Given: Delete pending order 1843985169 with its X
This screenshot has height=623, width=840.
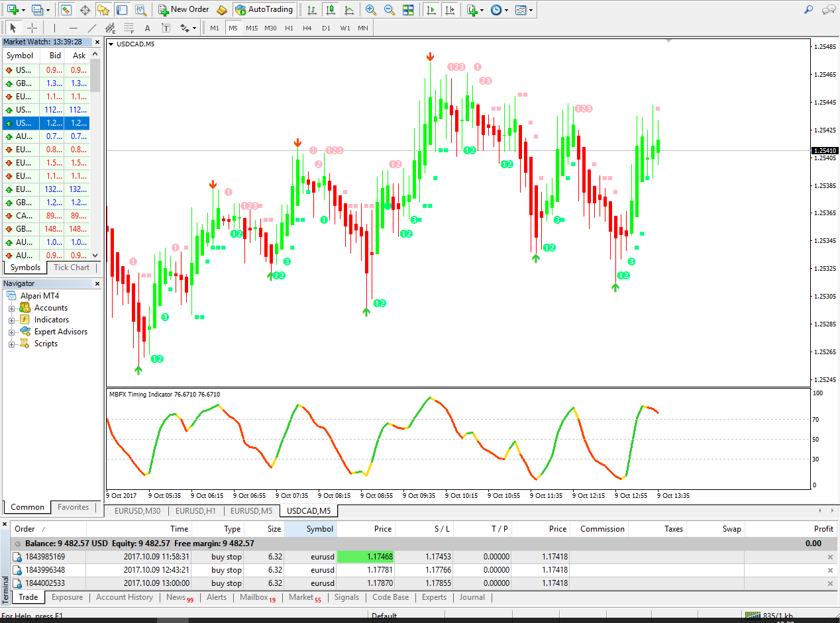Looking at the screenshot, I should (830, 557).
